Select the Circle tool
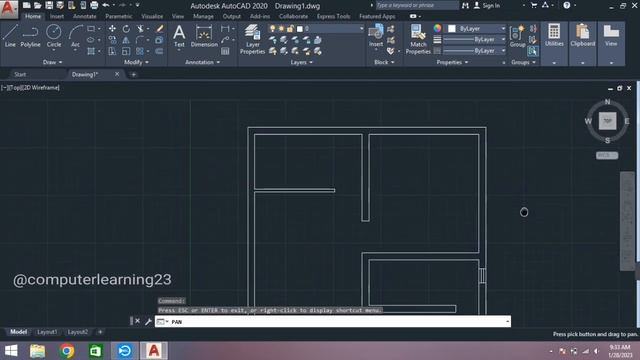Viewport: 640px width, 360px height. (x=53, y=36)
